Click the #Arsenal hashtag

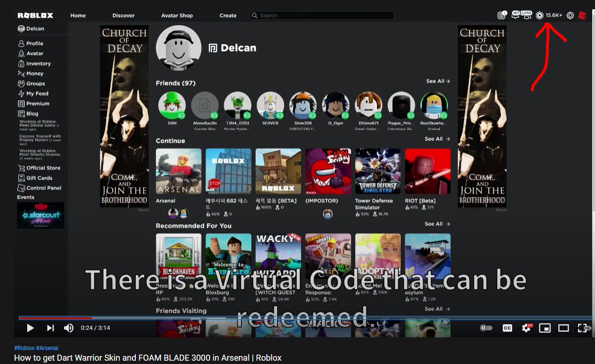click(47, 348)
